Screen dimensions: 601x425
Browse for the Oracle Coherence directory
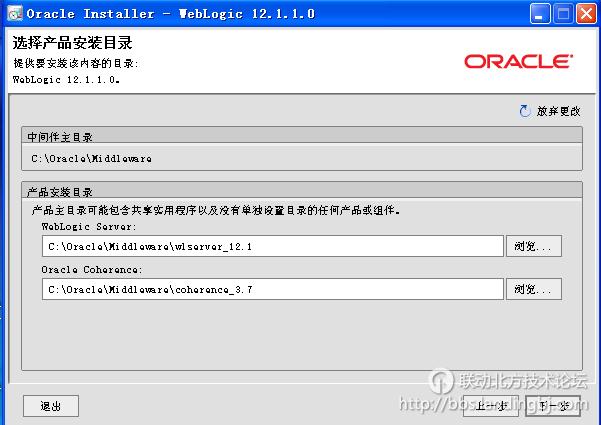(534, 289)
